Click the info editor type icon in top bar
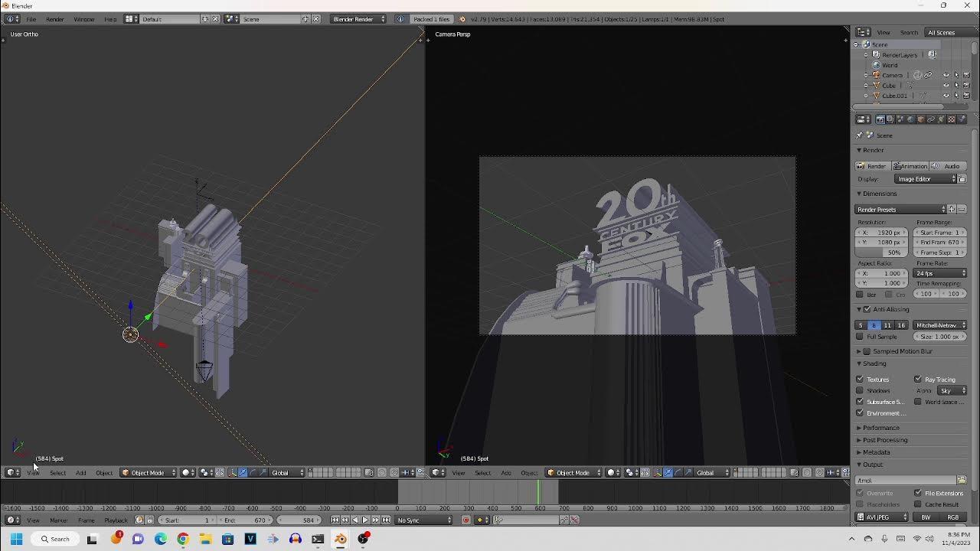This screenshot has height=551, width=980. pos(11,19)
